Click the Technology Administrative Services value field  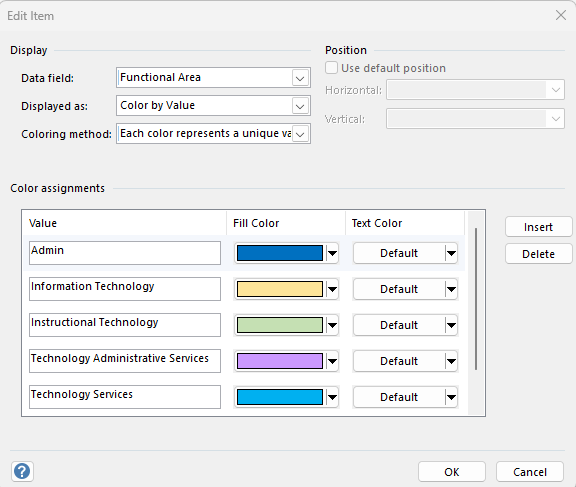point(125,361)
